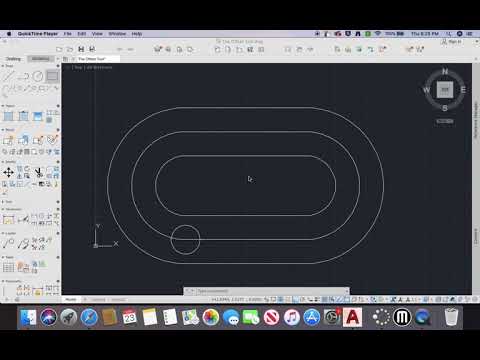
Task: Open the Trash in the Dock
Action: (451, 317)
